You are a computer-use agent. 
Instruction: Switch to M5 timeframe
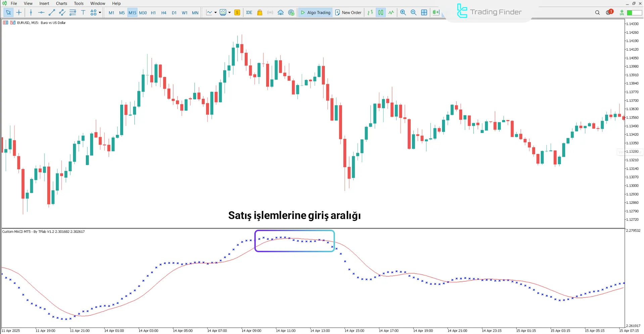pos(122,13)
